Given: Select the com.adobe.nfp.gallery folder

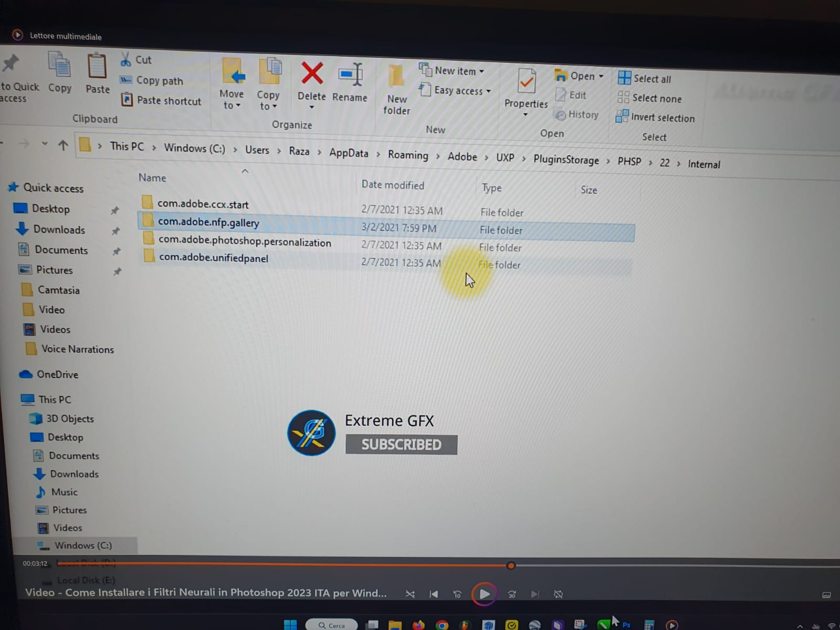Looking at the screenshot, I should point(386,226).
